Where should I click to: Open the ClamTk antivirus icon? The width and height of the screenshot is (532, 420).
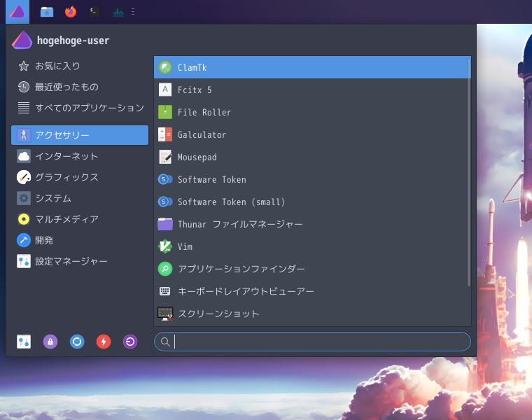coord(165,67)
